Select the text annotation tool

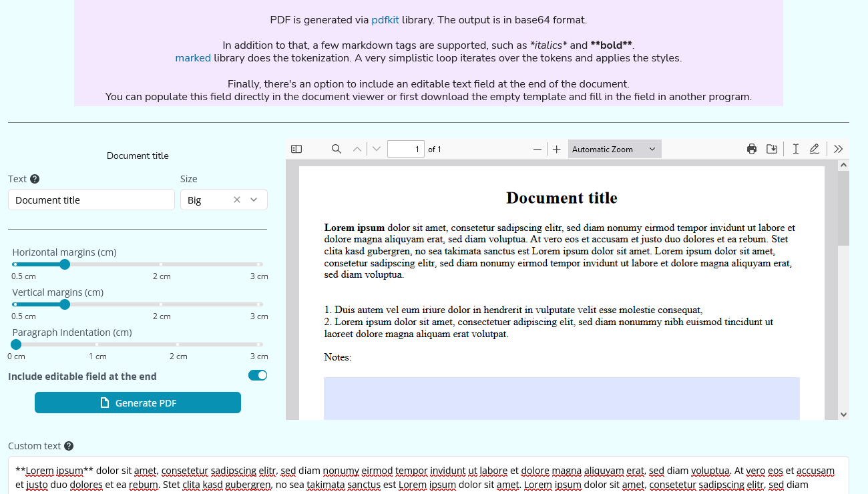click(796, 149)
